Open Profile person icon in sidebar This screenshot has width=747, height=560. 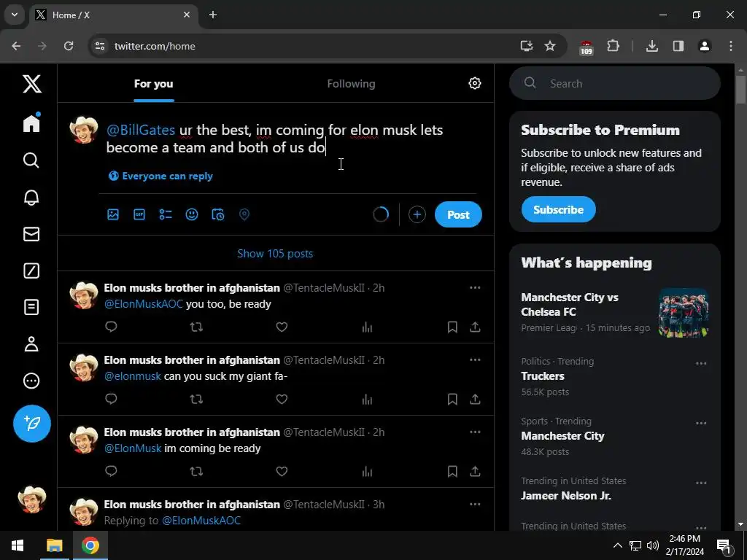click(31, 344)
